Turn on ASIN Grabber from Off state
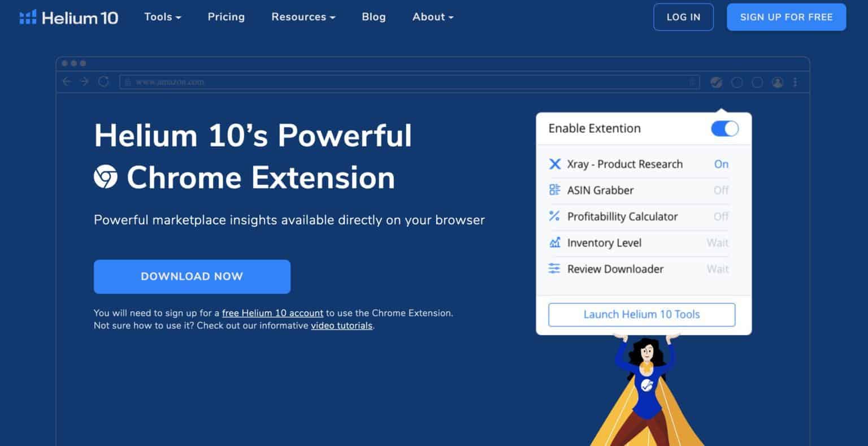This screenshot has height=446, width=868. click(x=721, y=190)
